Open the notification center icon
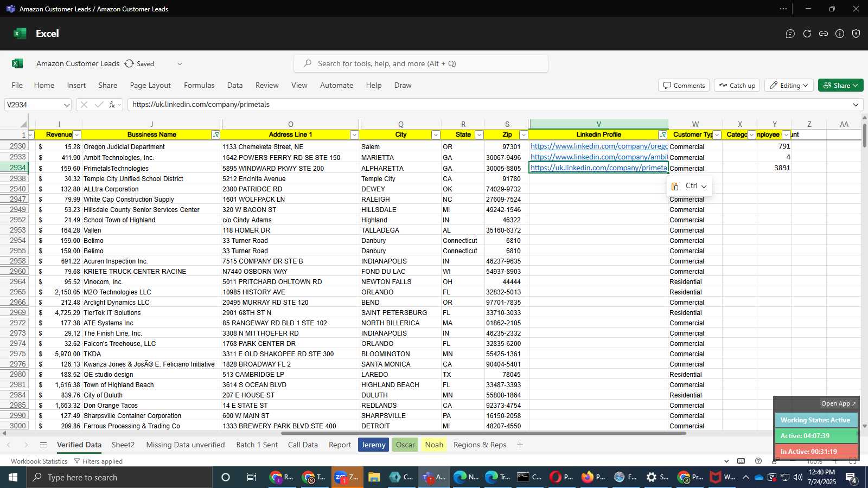The height and width of the screenshot is (488, 868). 852,478
